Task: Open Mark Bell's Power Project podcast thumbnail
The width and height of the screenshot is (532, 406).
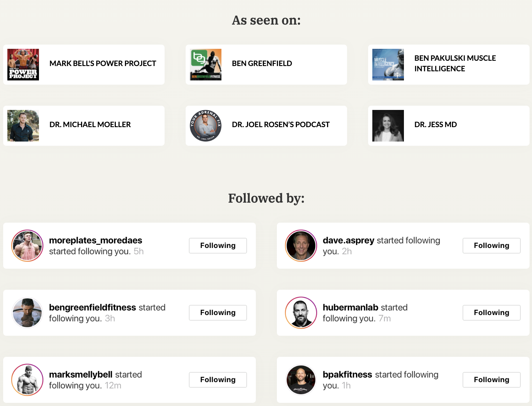Action: pos(23,65)
